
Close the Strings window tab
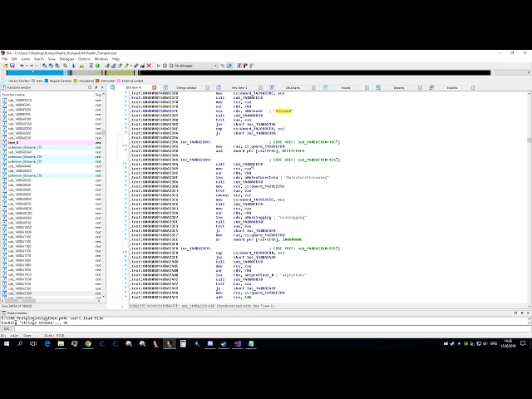[x=207, y=87]
